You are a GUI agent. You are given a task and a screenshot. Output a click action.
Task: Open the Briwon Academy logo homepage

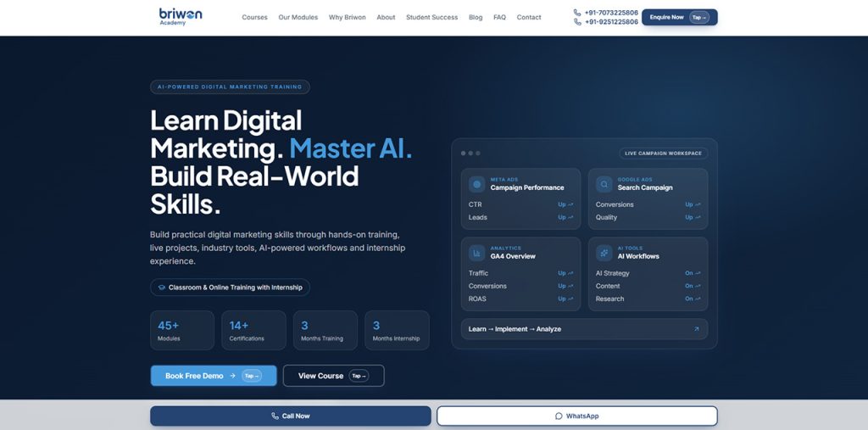pos(181,17)
